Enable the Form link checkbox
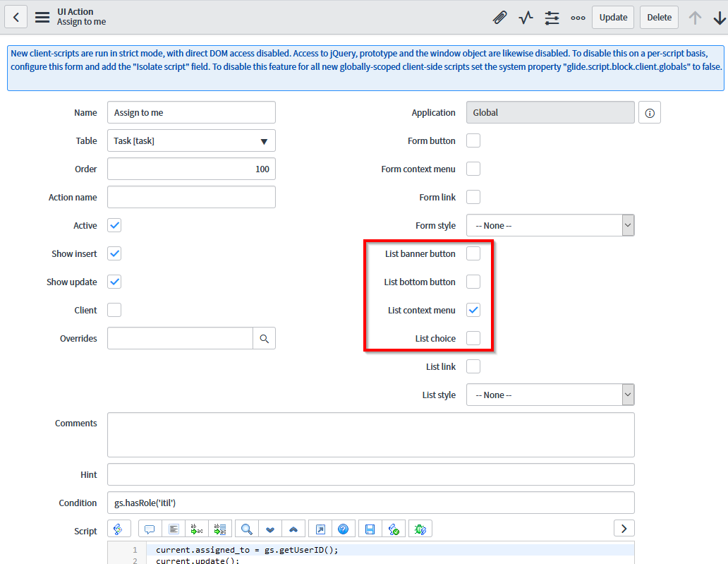Image resolution: width=728 pixels, height=564 pixels. (x=473, y=198)
